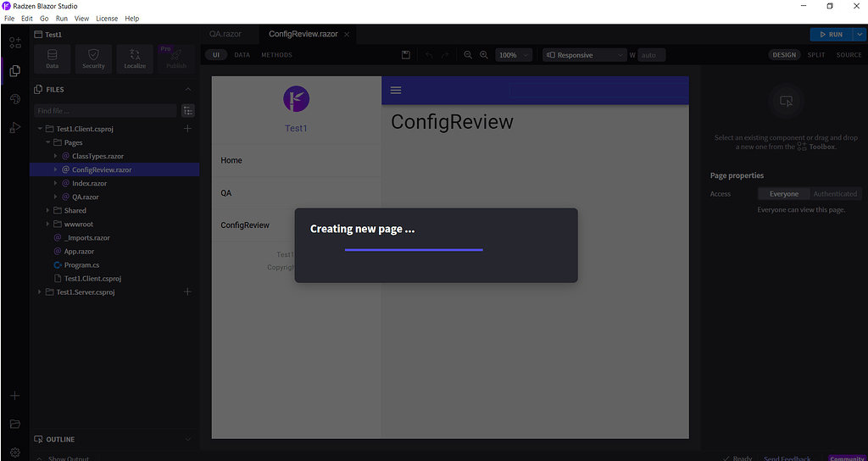Select Everyone page access option

tap(784, 194)
